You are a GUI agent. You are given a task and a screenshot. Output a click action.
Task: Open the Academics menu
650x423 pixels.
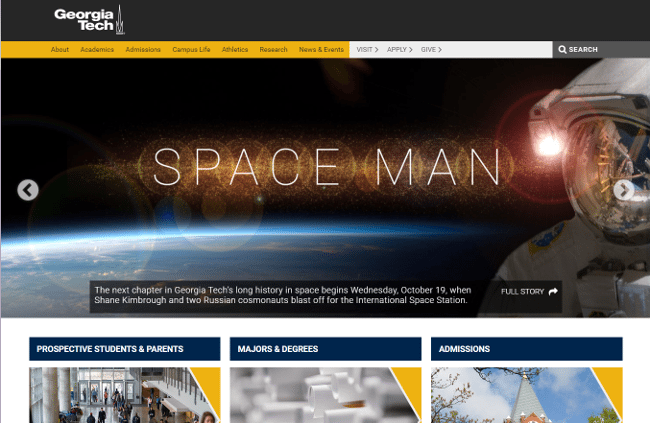pyautogui.click(x=97, y=49)
